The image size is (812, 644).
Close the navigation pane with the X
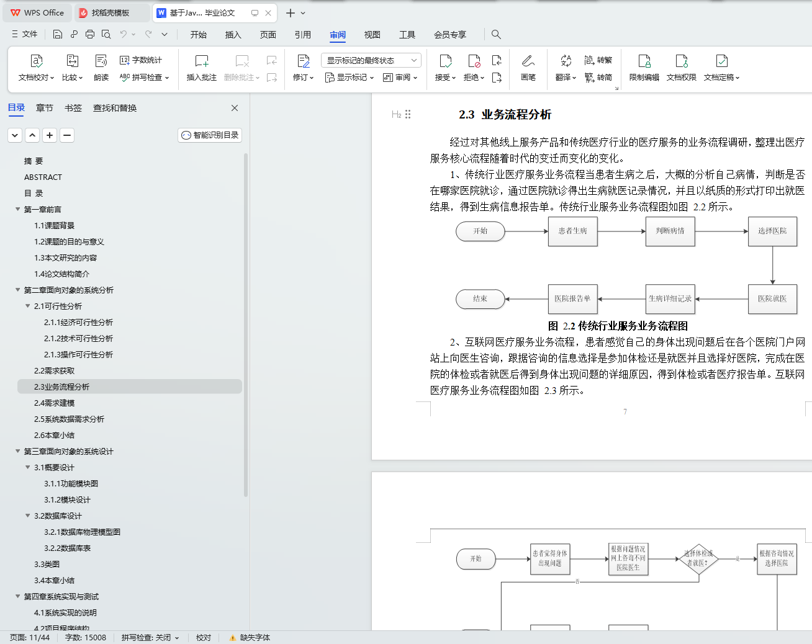coord(235,108)
